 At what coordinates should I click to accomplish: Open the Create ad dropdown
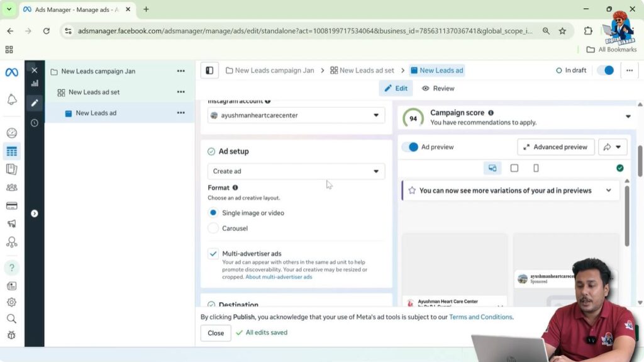pos(296,171)
